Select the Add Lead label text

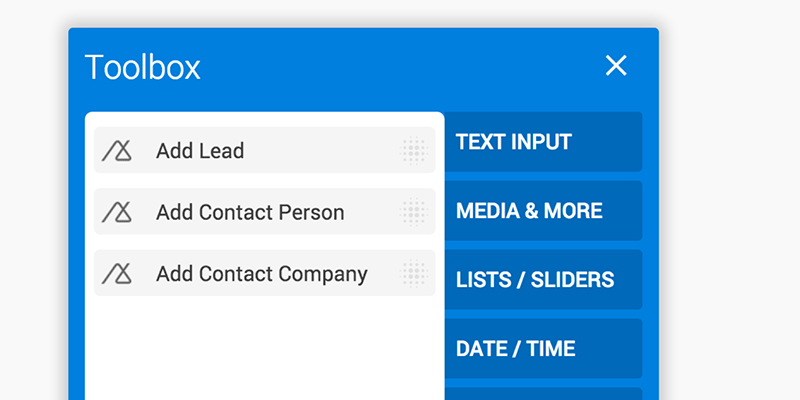(200, 151)
